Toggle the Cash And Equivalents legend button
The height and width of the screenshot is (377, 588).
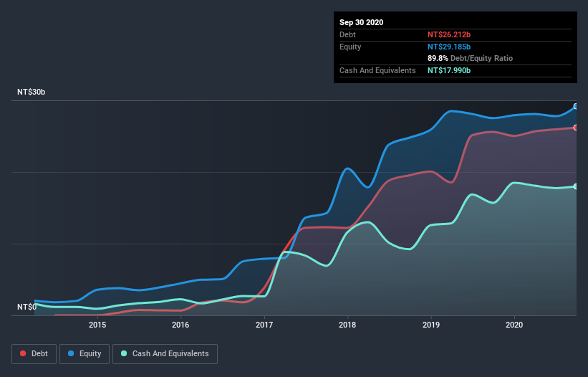165,354
